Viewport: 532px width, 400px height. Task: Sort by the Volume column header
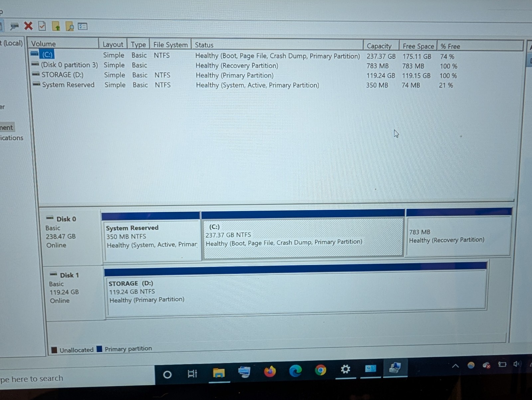64,44
